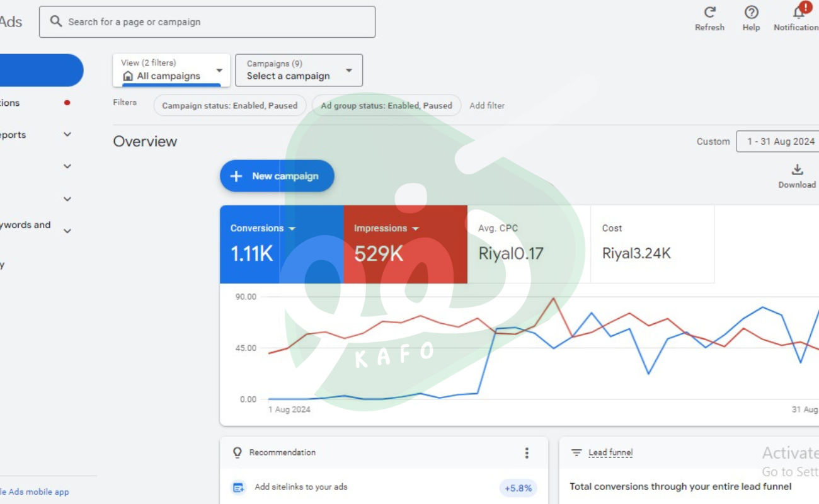Open the All campaigns view dropdown

(171, 70)
